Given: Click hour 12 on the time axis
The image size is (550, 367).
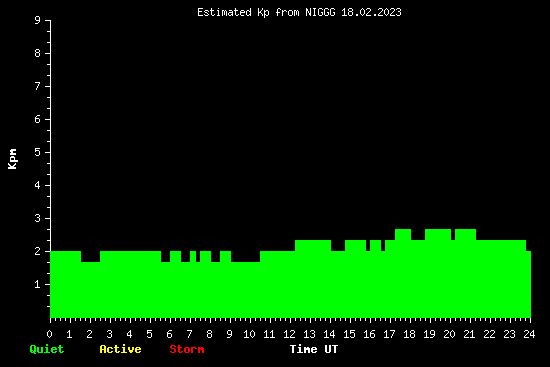Looking at the screenshot, I should click(289, 334).
